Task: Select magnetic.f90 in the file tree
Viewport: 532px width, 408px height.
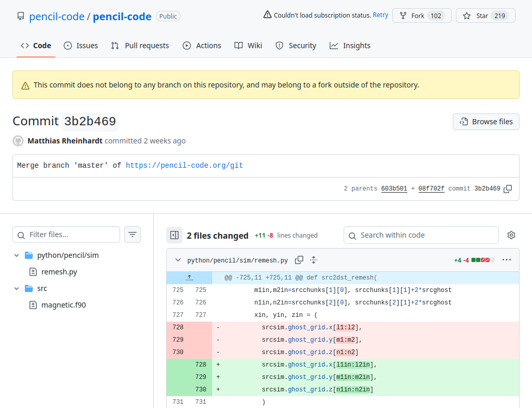Action: point(63,305)
